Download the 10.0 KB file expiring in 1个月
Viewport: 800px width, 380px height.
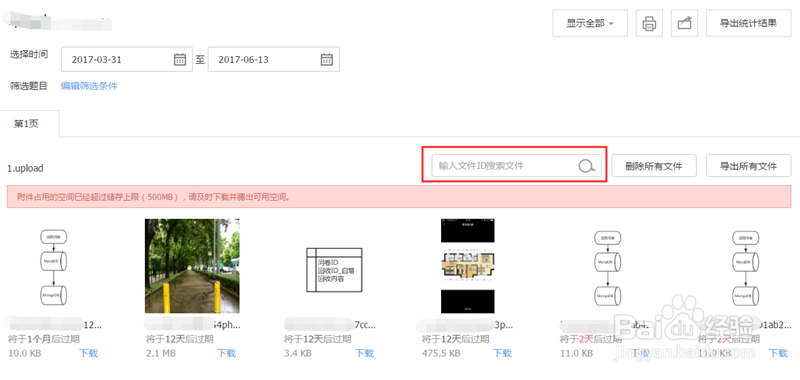click(x=89, y=353)
